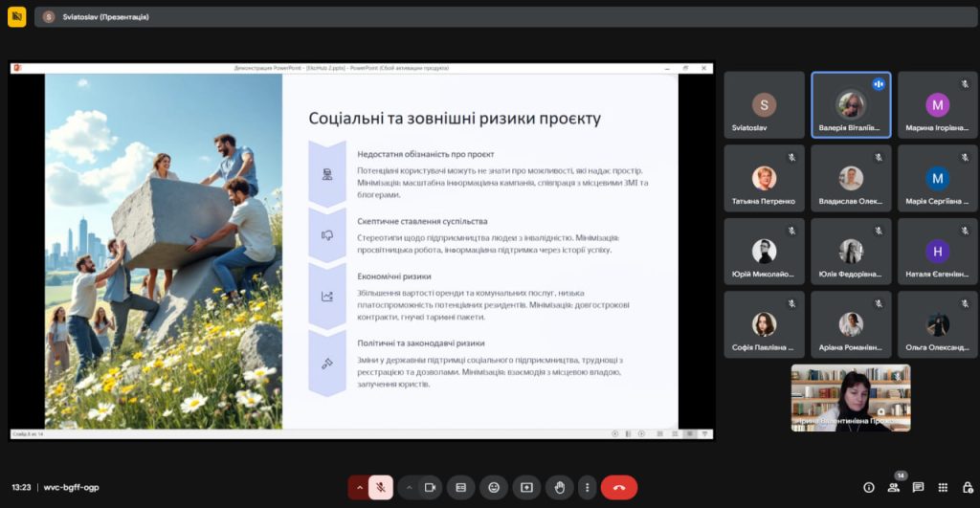Expand the audio settings arrow
This screenshot has width=980, height=508.
coord(360,487)
